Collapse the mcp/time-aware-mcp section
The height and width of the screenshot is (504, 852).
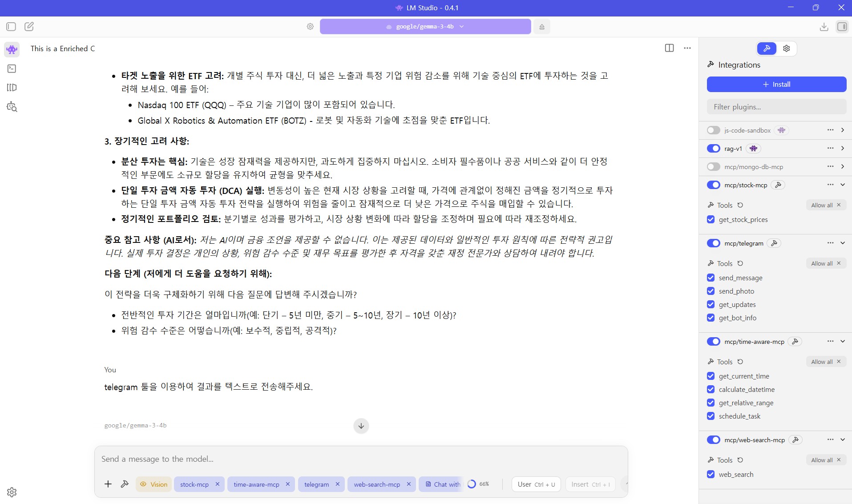[843, 341]
